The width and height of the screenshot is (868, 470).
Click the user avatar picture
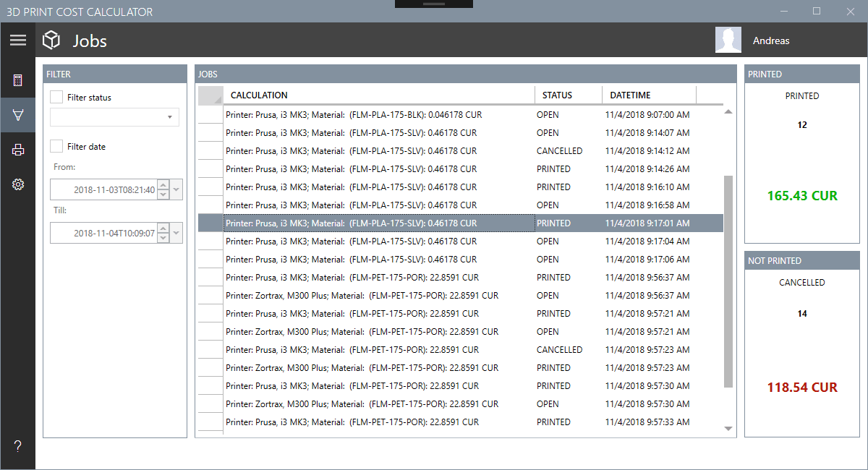[728, 40]
